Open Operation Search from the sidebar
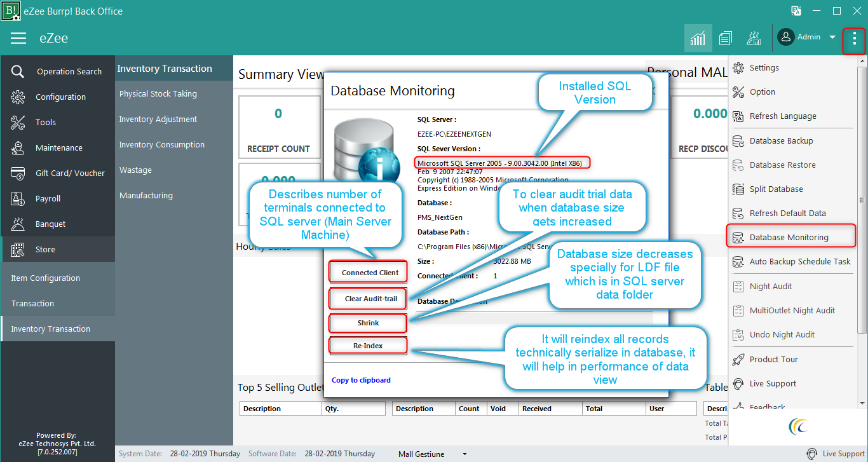 point(58,71)
